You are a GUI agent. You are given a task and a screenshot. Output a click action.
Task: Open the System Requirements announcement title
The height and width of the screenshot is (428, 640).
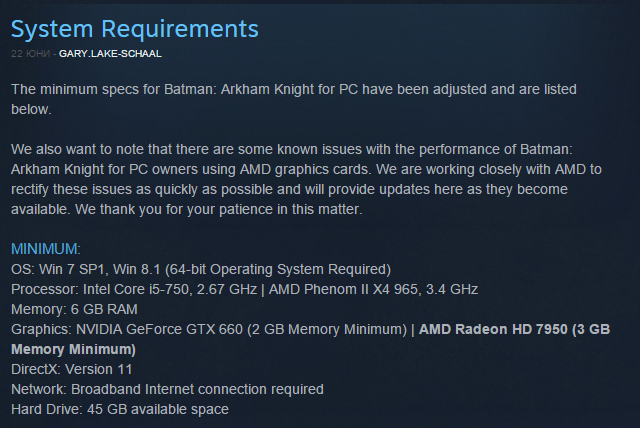click(x=134, y=28)
